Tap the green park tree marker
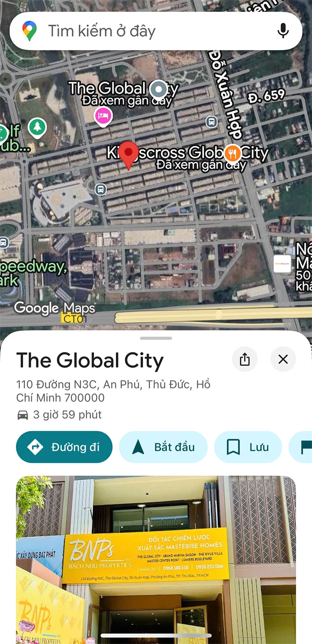The image size is (312, 644). click(37, 127)
